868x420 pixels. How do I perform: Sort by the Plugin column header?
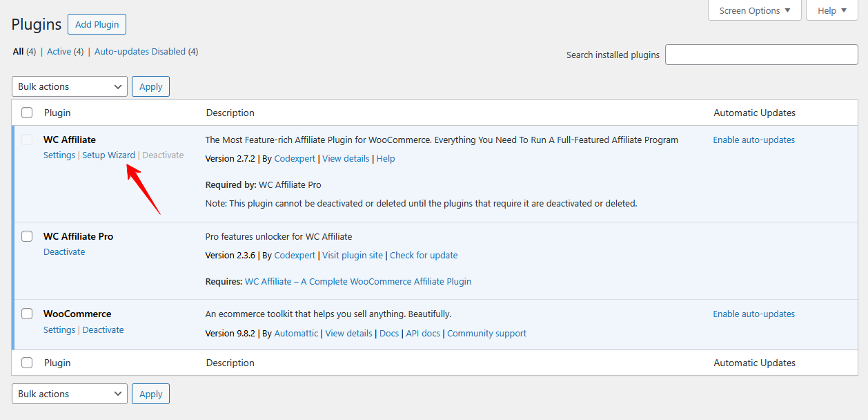(x=57, y=113)
